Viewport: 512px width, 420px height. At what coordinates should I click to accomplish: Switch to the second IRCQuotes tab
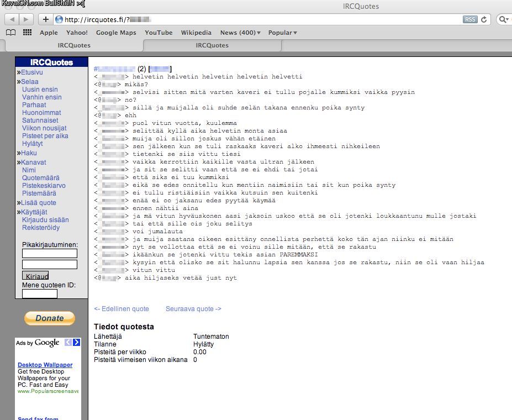click(x=212, y=45)
